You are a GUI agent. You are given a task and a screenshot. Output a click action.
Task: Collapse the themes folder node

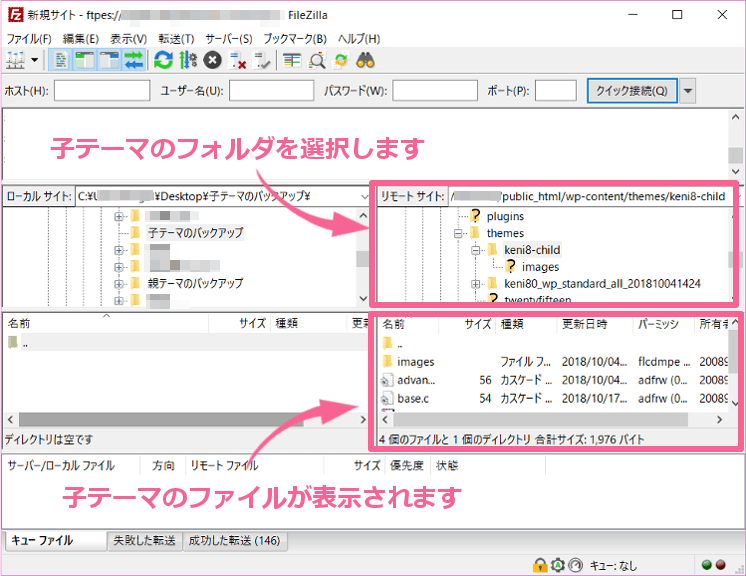pos(458,233)
